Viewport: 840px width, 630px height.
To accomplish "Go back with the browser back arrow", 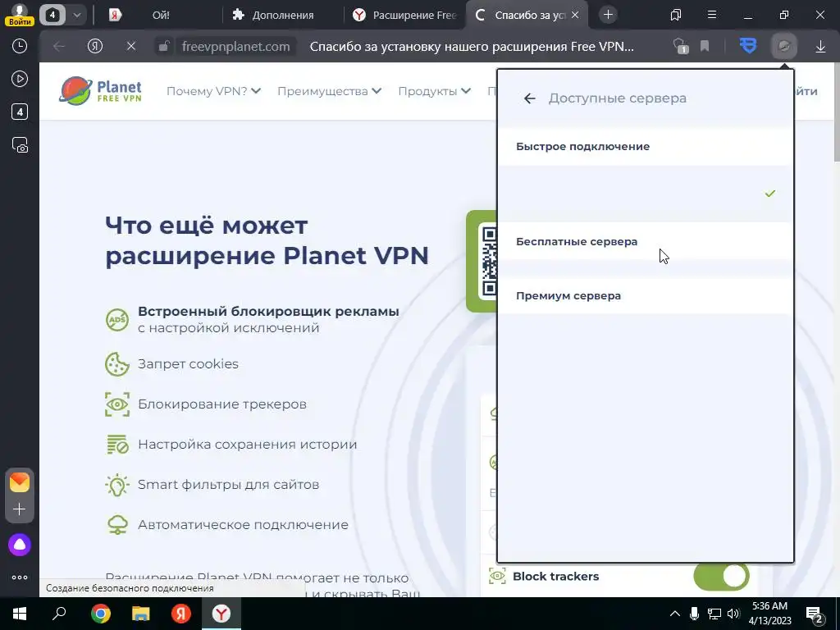I will (x=59, y=47).
